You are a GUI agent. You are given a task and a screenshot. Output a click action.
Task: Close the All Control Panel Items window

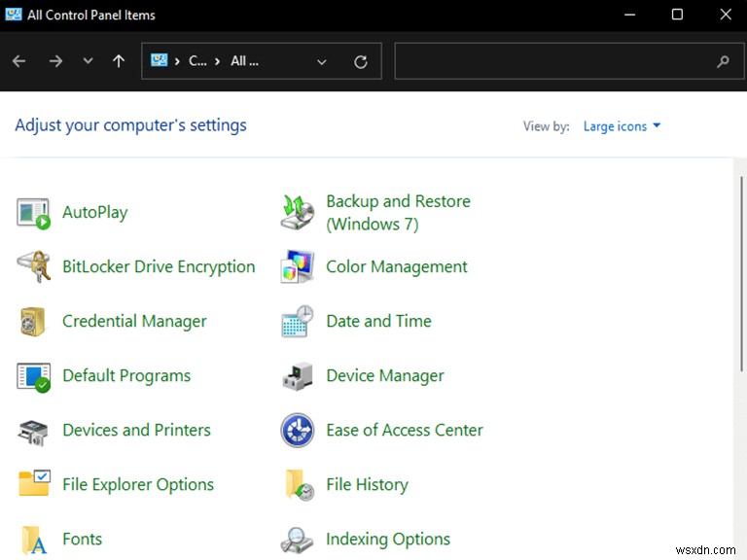[726, 15]
